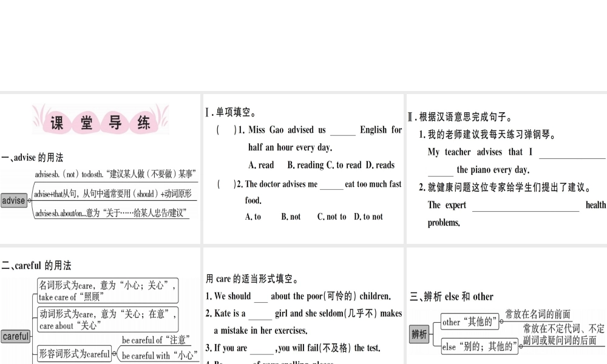
Task: Collapse the circle after other “其他的” box
Action: click(501, 321)
